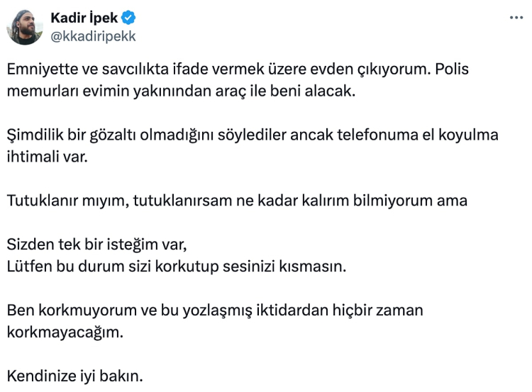Image resolution: width=532 pixels, height=392 pixels.
Task: Click the line starting with "Tutuklanır mıyım"
Action: [237, 200]
